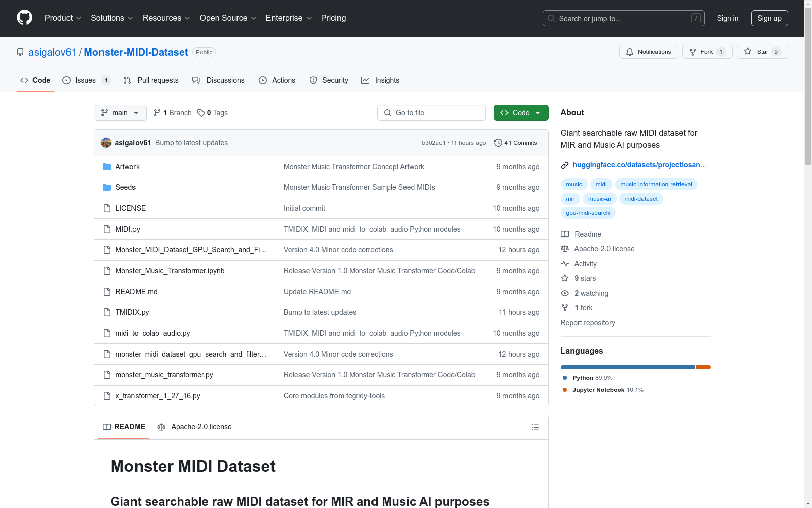Click the asigalov61 avatar in commit row
Viewport: 812px width, 508px height.
106,143
